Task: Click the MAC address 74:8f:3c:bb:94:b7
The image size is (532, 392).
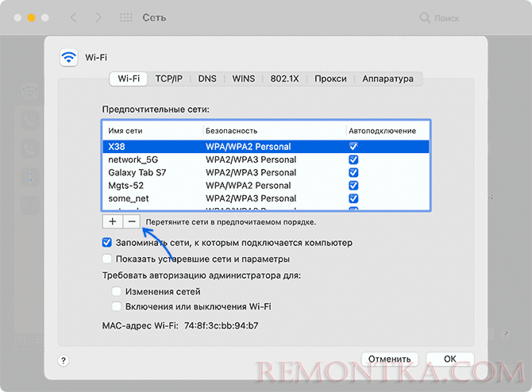Action: pos(222,325)
